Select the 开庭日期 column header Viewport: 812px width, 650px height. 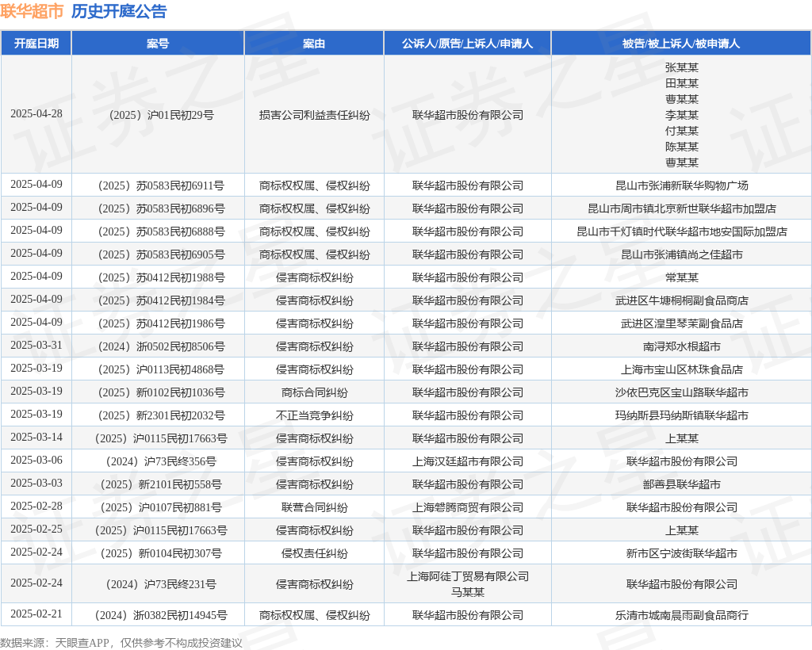click(x=36, y=44)
